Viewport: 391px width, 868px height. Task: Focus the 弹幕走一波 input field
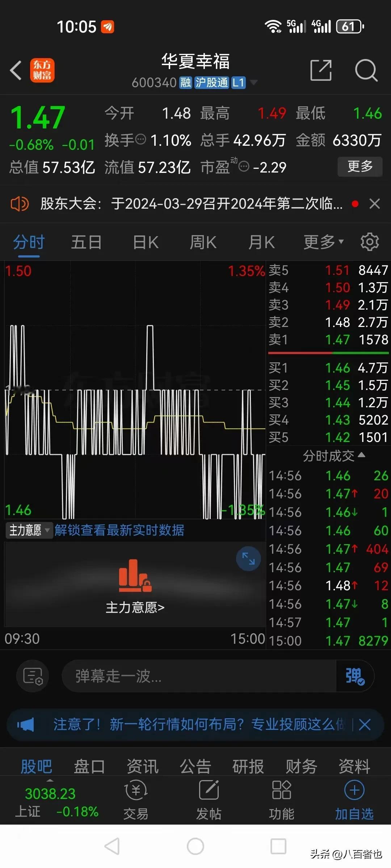pos(199,676)
